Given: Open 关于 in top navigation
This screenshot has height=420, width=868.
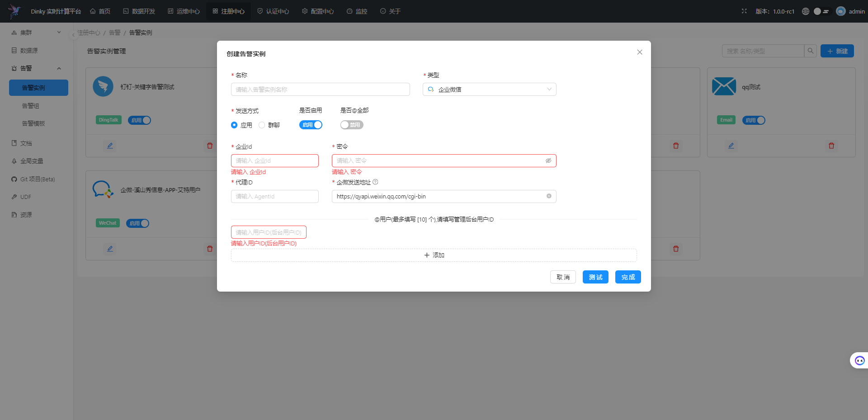Looking at the screenshot, I should [x=391, y=11].
